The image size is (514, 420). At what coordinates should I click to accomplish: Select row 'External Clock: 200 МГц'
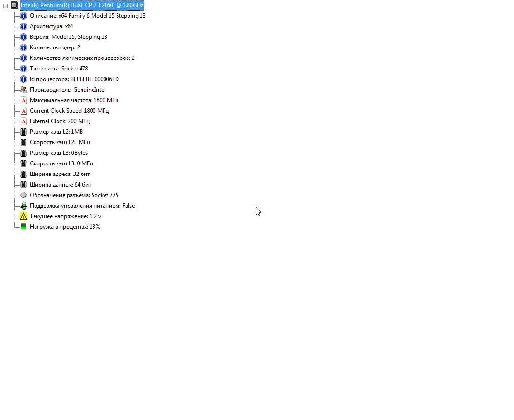click(59, 121)
